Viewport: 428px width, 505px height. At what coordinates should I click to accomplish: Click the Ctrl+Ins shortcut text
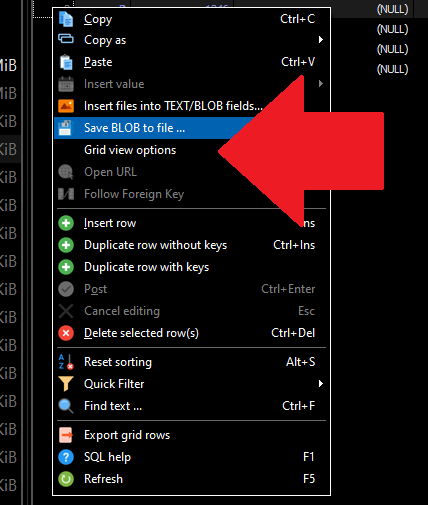click(294, 245)
